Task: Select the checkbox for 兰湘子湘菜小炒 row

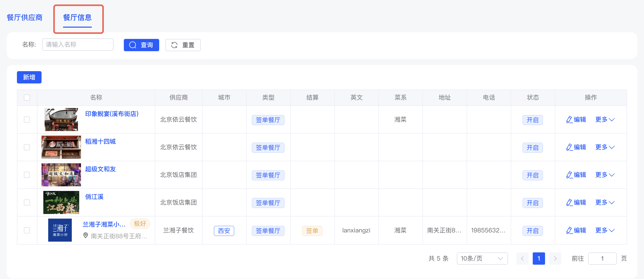Action: 27,230
